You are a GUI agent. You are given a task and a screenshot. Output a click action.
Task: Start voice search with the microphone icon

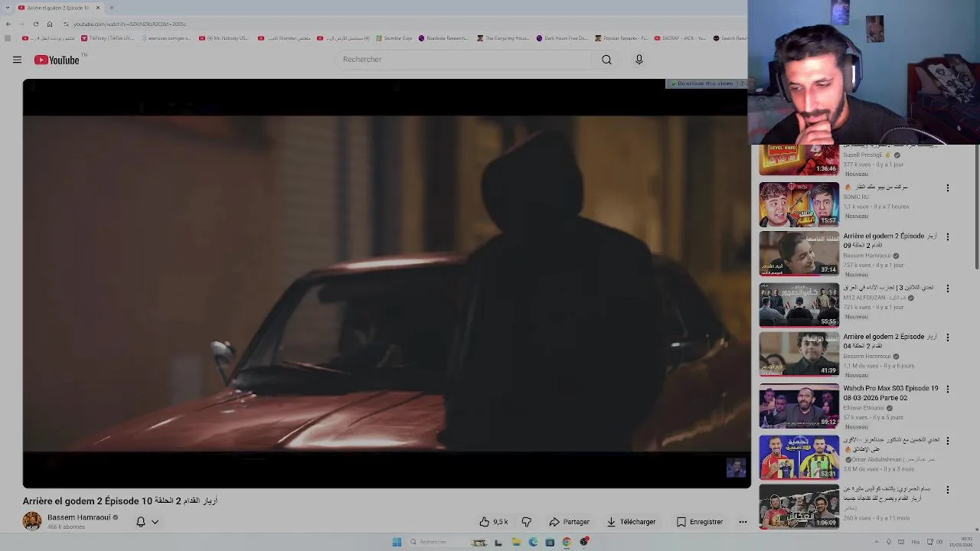pos(639,60)
